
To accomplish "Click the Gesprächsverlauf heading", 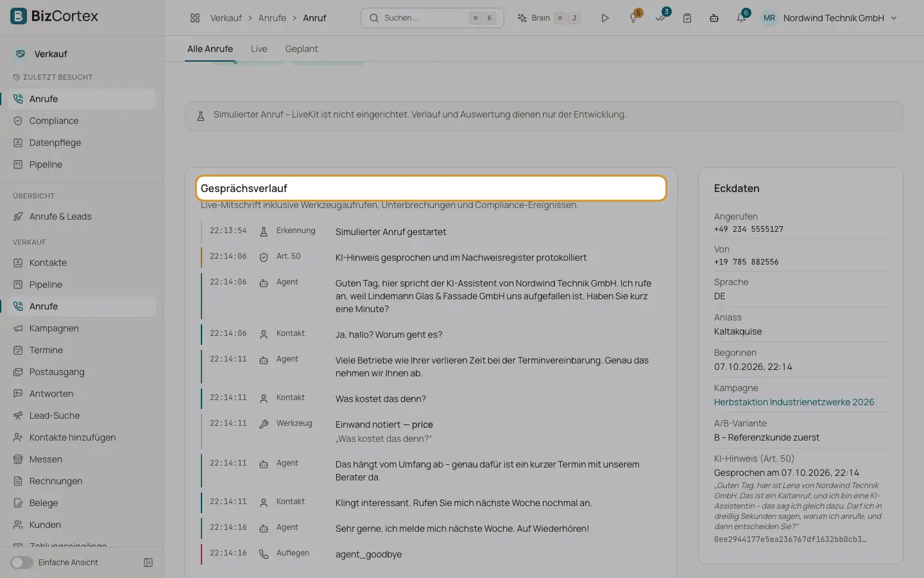I will click(x=244, y=188).
